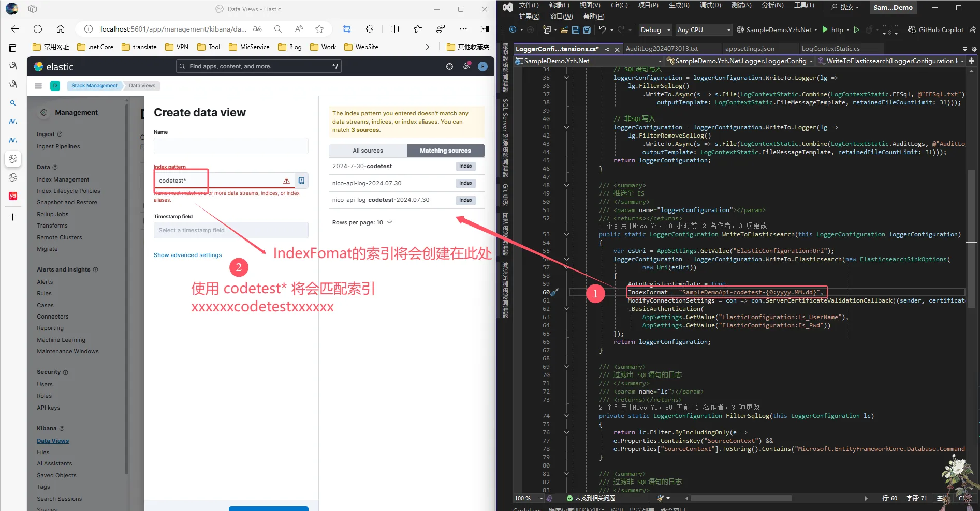980x511 pixels.
Task: Switch to Matching sources toggle
Action: pos(445,151)
